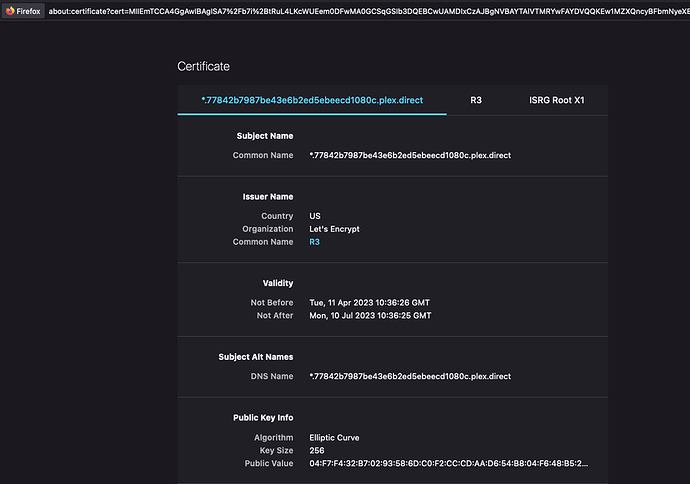Click the Organization value Let's Encrypt

335,229
